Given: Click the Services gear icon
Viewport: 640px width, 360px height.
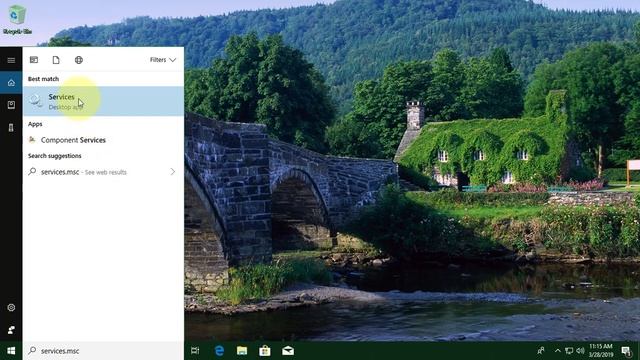Looking at the screenshot, I should [36, 100].
